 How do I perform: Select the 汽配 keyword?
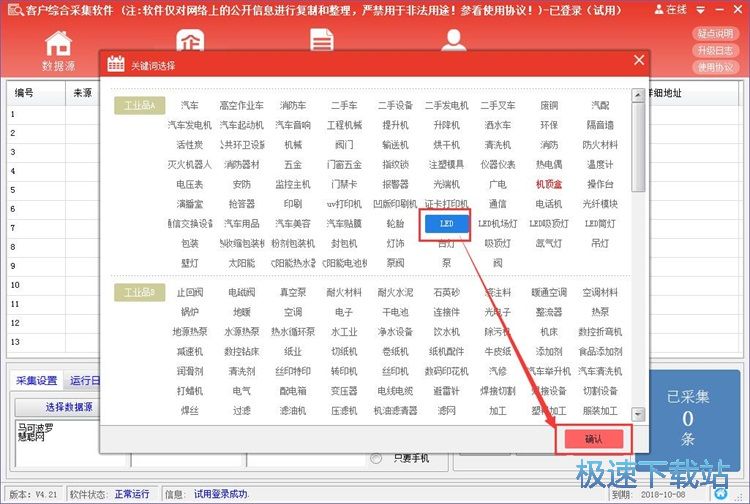[600, 105]
